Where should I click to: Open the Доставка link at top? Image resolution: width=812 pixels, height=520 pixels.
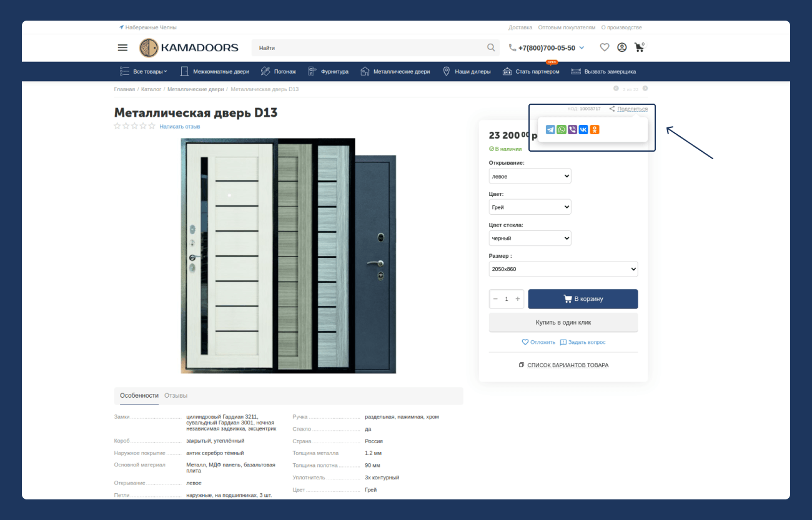pos(520,27)
